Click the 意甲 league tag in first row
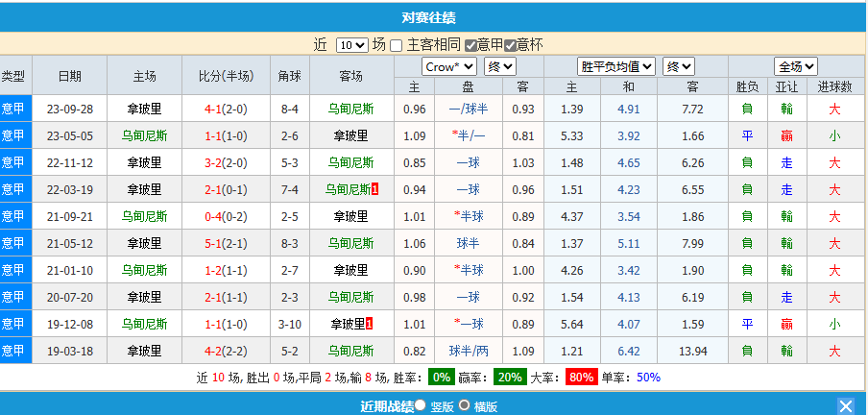 [14, 109]
